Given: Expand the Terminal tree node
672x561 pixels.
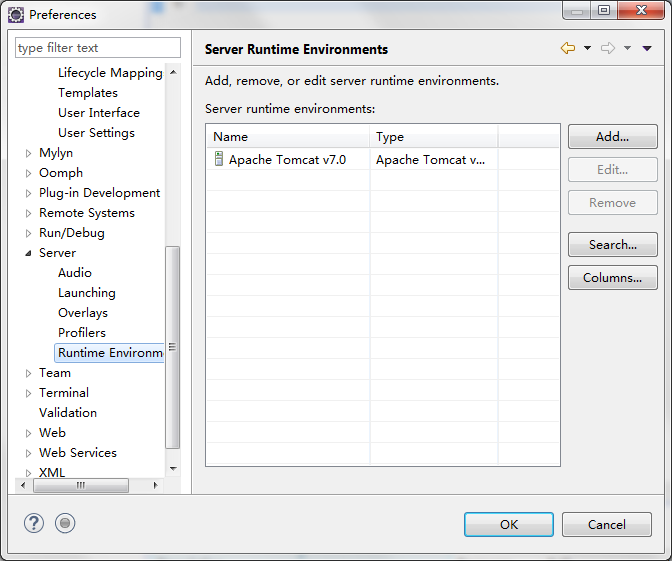Looking at the screenshot, I should [x=28, y=393].
